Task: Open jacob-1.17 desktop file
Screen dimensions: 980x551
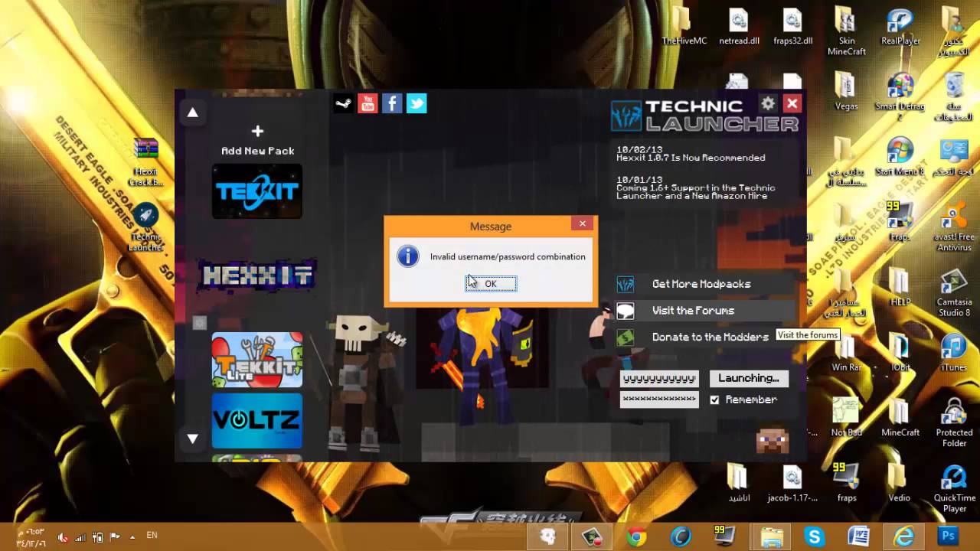Action: pos(792,483)
